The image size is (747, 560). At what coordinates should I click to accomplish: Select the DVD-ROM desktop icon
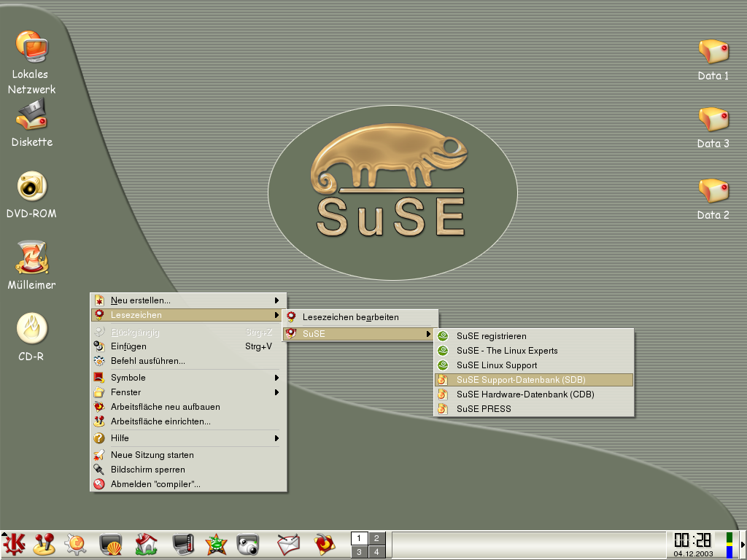(32, 186)
